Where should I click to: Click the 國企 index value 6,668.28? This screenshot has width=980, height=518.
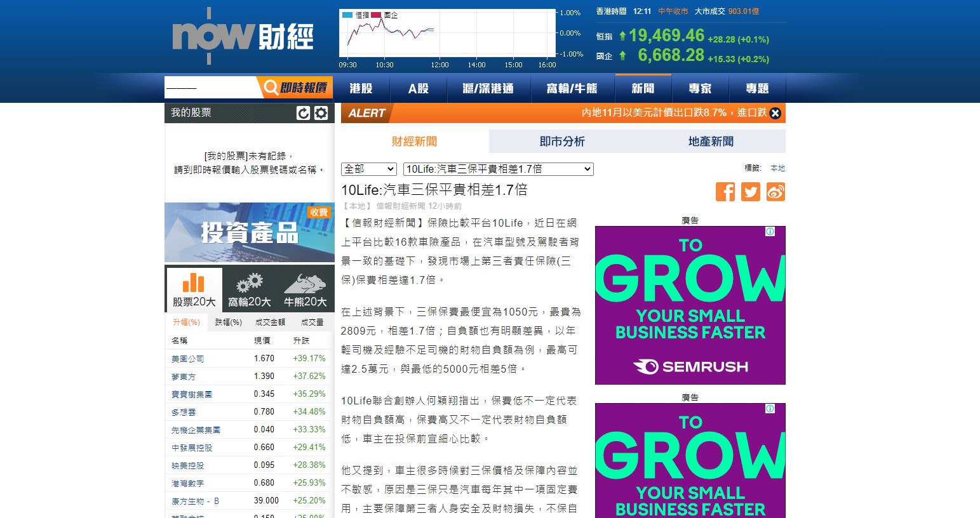click(671, 55)
